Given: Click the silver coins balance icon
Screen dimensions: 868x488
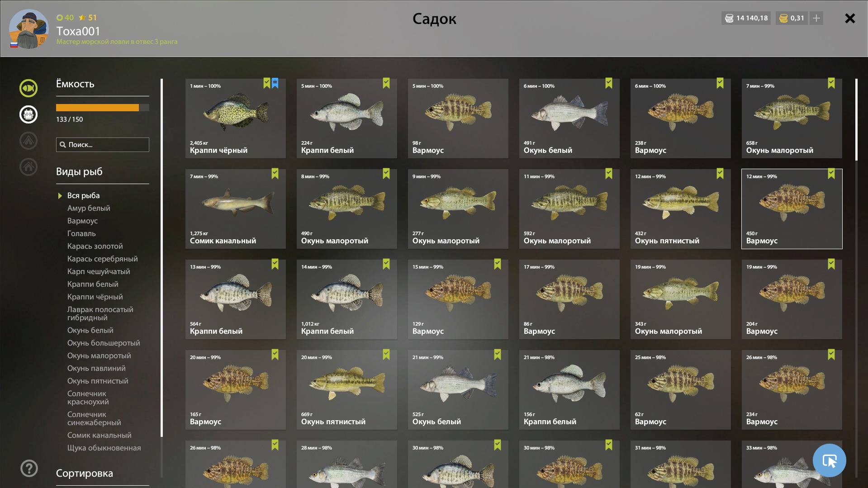Looking at the screenshot, I should (729, 18).
